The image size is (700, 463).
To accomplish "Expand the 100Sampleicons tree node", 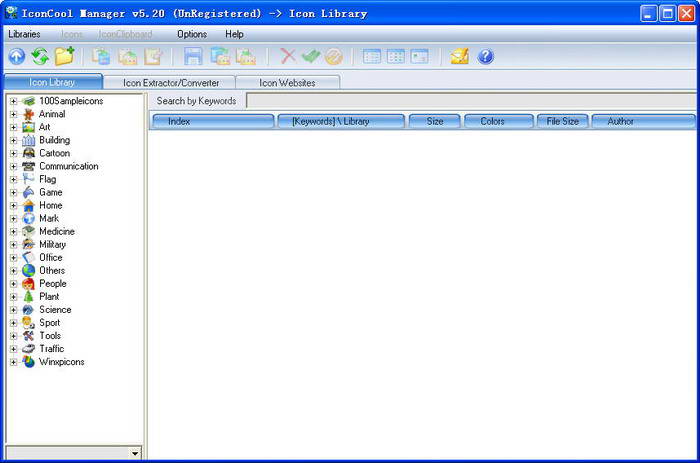I will pos(13,101).
